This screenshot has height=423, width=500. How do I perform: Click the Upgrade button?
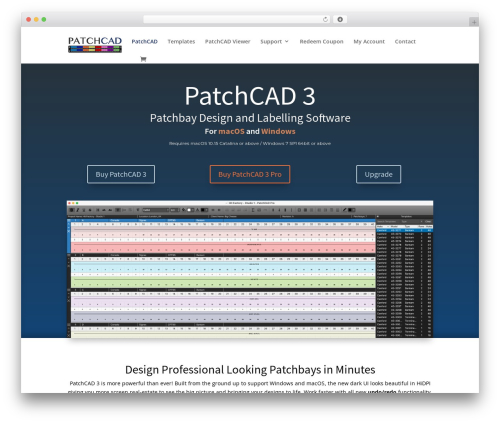point(378,174)
